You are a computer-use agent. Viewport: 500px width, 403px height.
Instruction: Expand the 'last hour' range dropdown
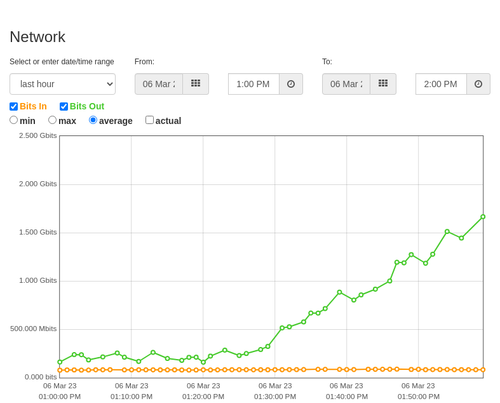point(63,84)
